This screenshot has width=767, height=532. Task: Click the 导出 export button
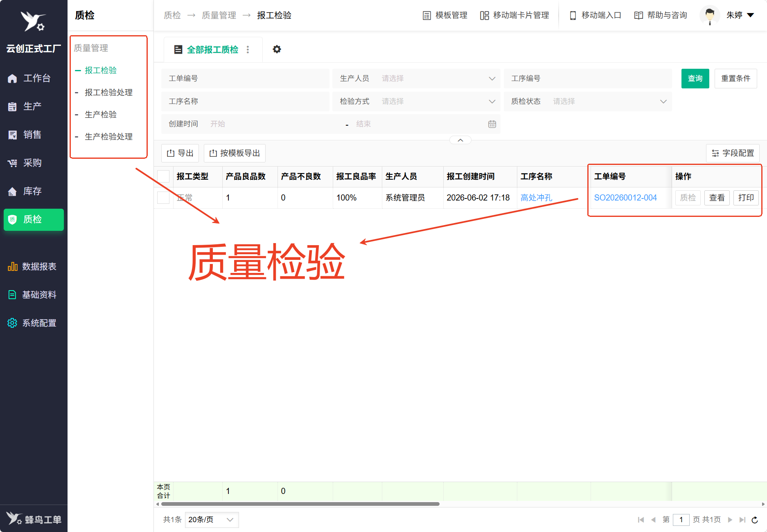coord(180,153)
